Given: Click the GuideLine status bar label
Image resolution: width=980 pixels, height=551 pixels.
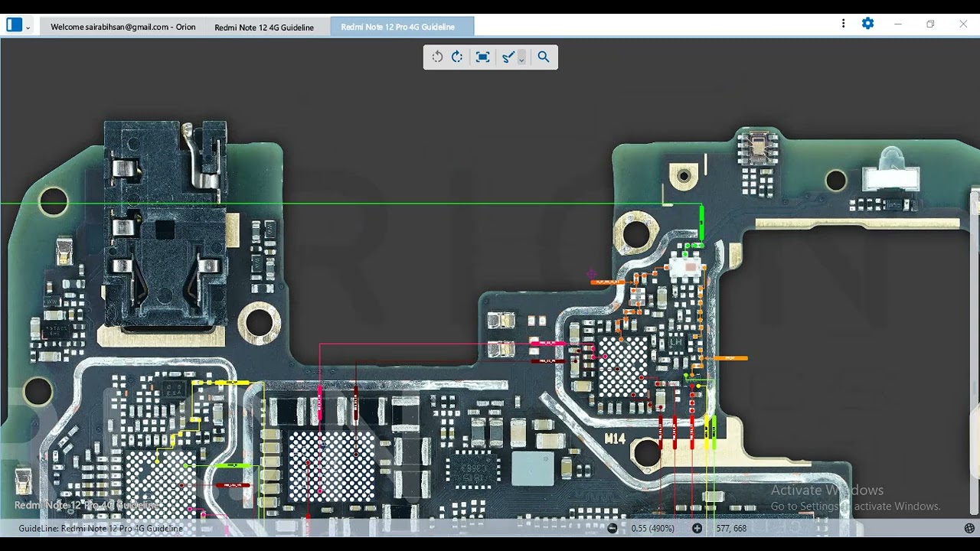Looking at the screenshot, I should coord(100,529).
